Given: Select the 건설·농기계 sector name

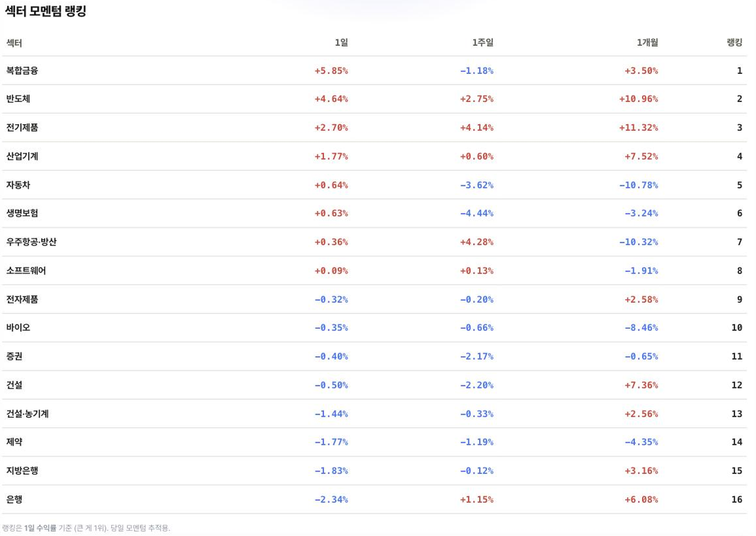Looking at the screenshot, I should pos(28,413).
